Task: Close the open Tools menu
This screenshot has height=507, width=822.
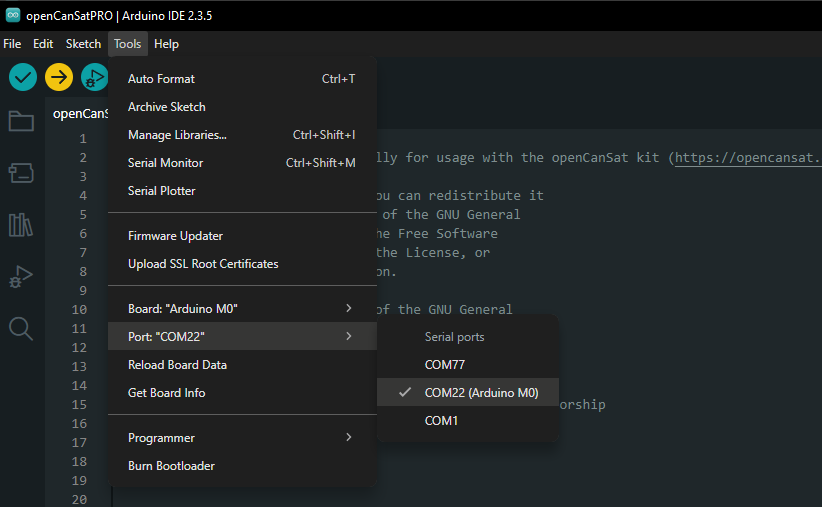Action: coord(127,44)
